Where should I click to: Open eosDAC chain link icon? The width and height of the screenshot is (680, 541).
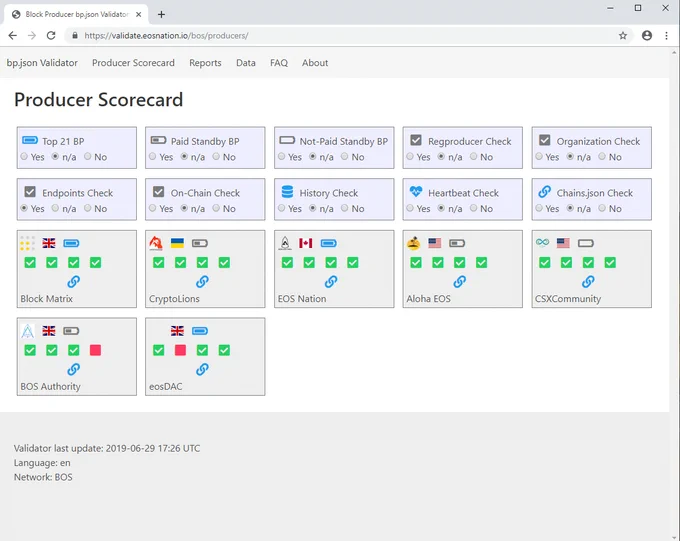202,369
